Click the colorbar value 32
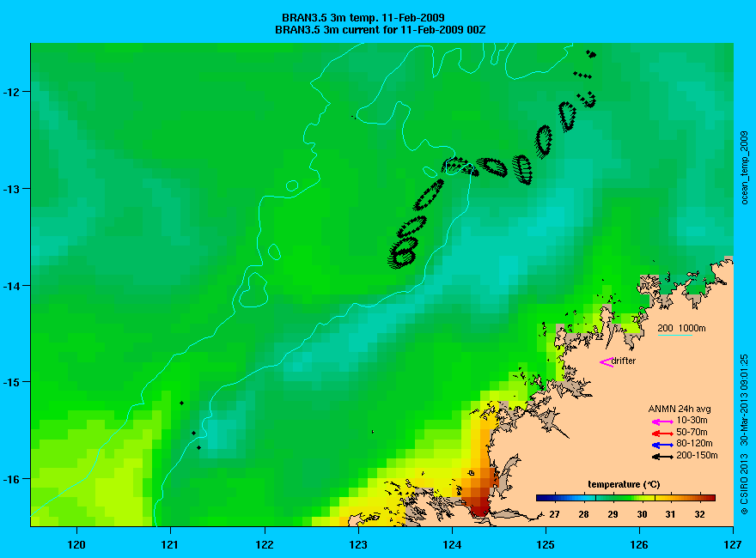The width and height of the screenshot is (756, 558). 699,514
